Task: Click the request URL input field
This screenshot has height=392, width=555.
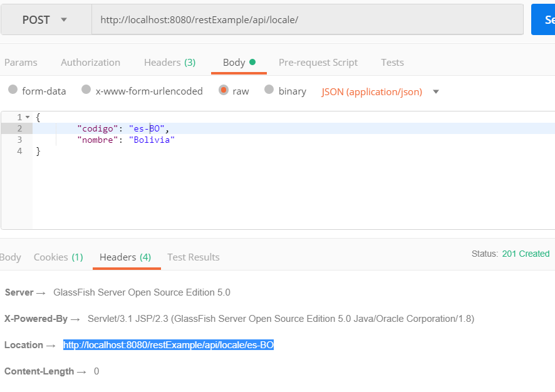Action: pyautogui.click(x=307, y=20)
